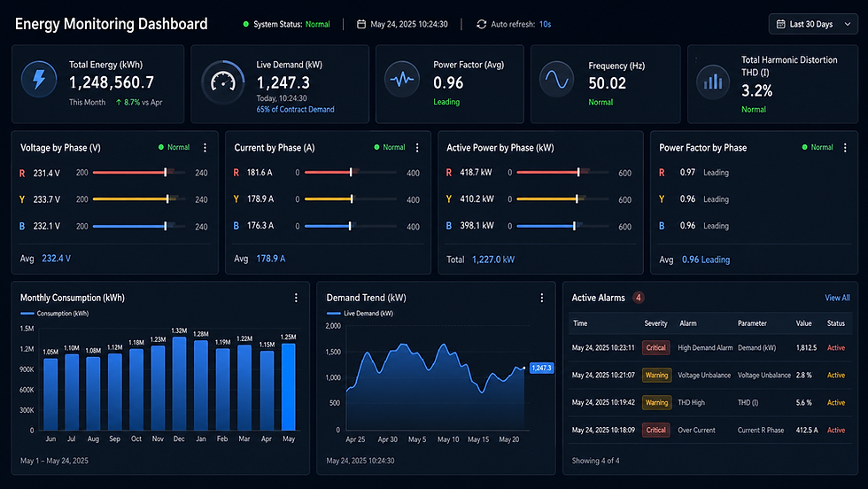Click the Critical badge for Over Current
This screenshot has width=868, height=489.
(x=656, y=431)
